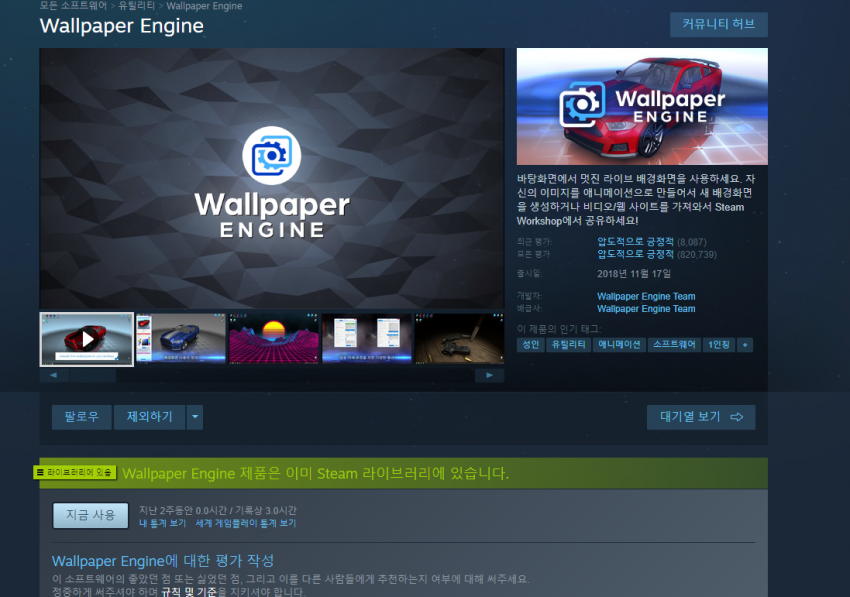View the dark workshop scene thumbnail
The width and height of the screenshot is (850, 597).
[x=459, y=339]
